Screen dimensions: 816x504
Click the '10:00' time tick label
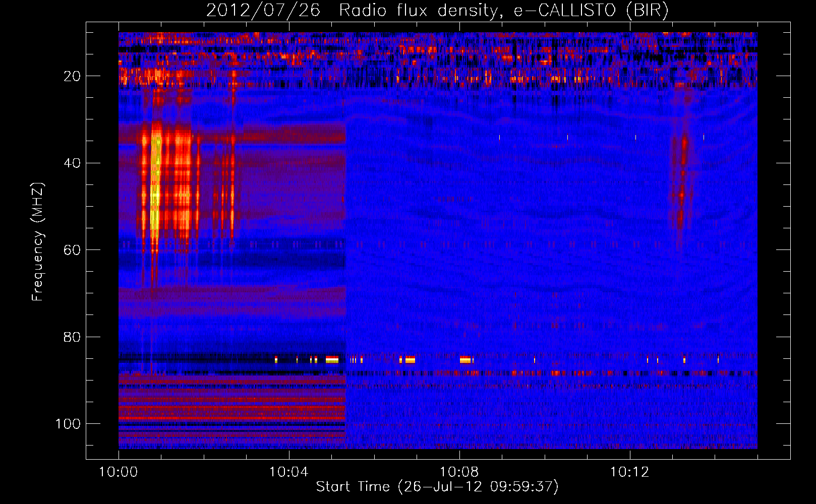pos(119,472)
